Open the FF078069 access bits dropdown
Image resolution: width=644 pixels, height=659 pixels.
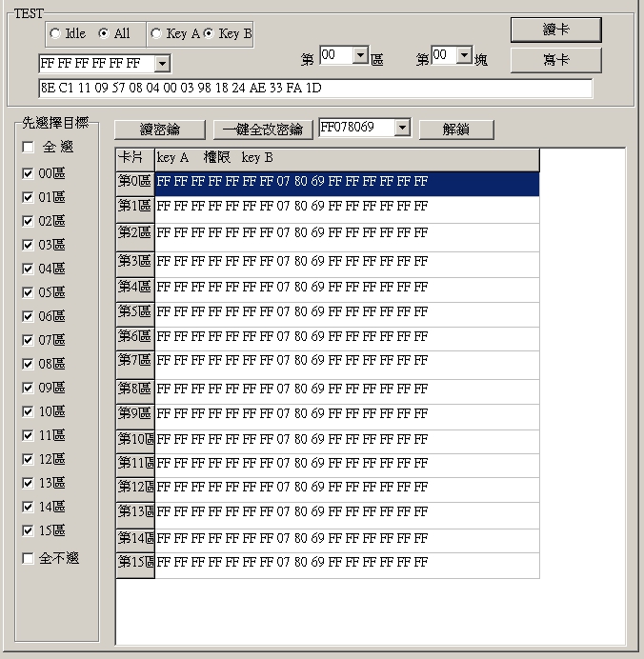click(x=401, y=128)
